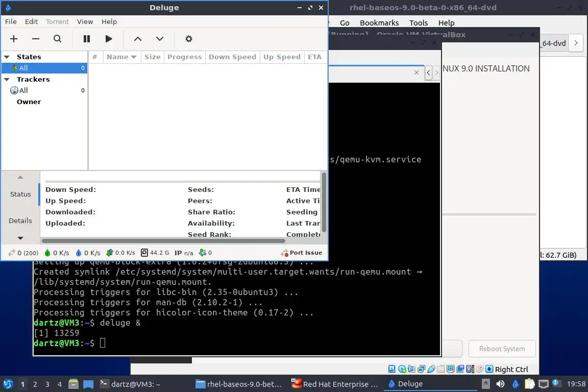The height and width of the screenshot is (392, 588).
Task: Click the tab list up arrow
Action: tap(20, 177)
